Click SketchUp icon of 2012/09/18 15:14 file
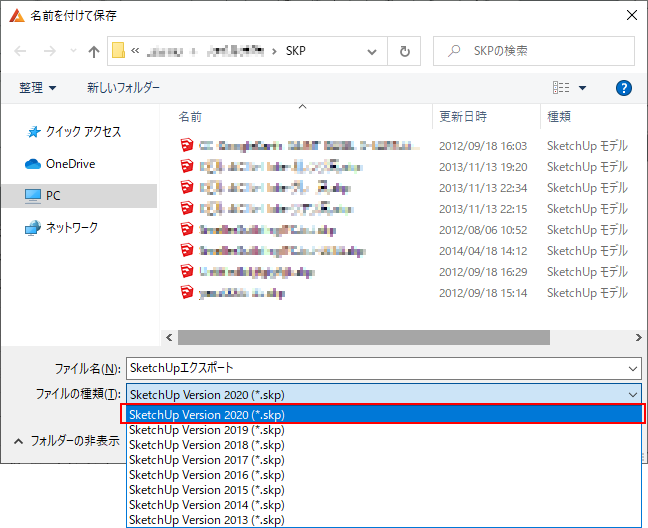This screenshot has width=648, height=528. tap(187, 292)
